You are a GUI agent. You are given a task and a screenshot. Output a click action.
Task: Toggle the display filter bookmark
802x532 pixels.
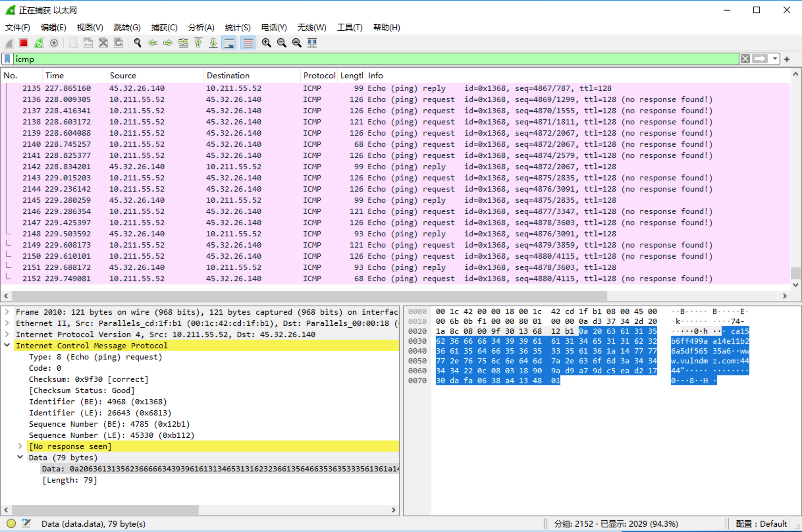[8, 59]
